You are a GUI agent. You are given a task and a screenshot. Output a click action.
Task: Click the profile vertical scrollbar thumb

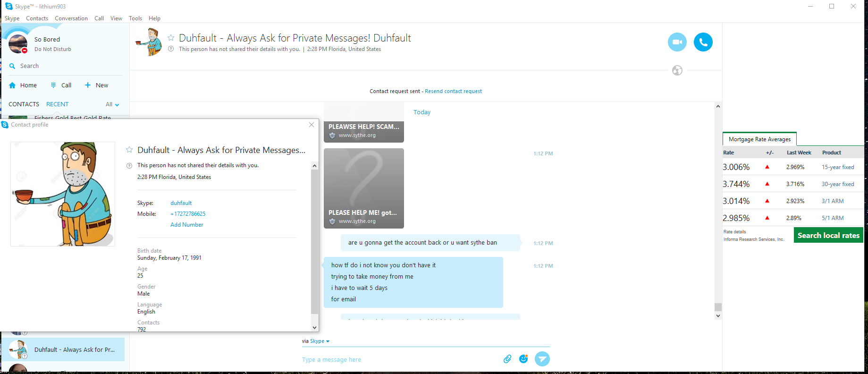[x=315, y=242]
